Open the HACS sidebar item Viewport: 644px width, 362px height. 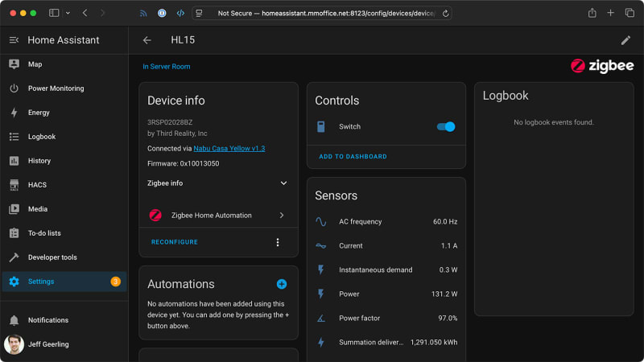[37, 185]
